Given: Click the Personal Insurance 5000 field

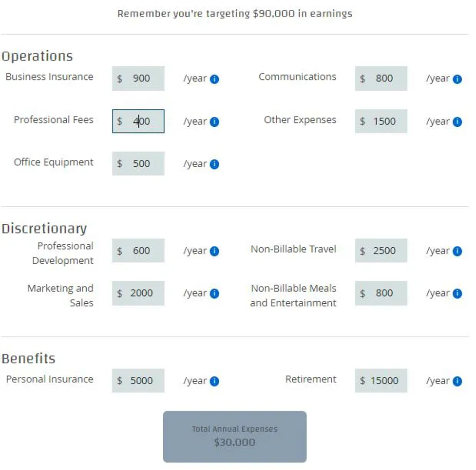Looking at the screenshot, I should coord(138,380).
